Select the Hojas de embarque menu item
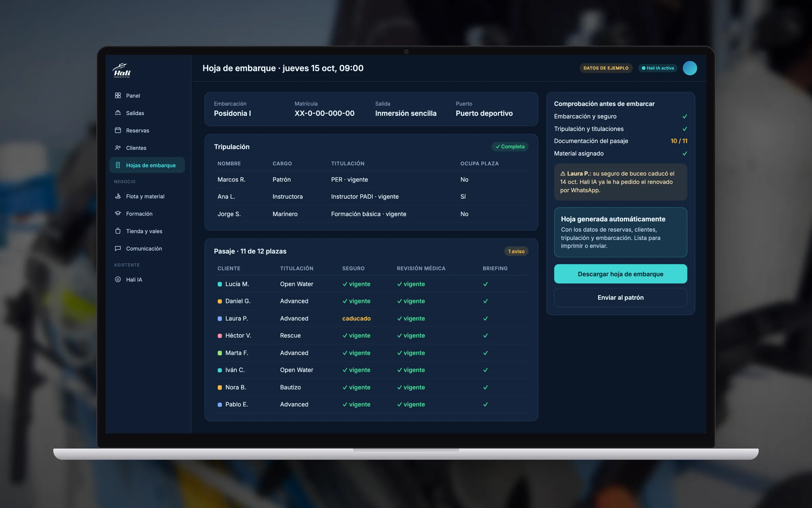 [x=147, y=165]
